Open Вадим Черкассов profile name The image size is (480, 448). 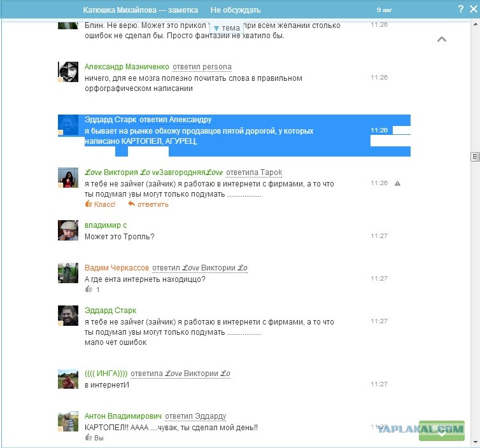pos(116,268)
